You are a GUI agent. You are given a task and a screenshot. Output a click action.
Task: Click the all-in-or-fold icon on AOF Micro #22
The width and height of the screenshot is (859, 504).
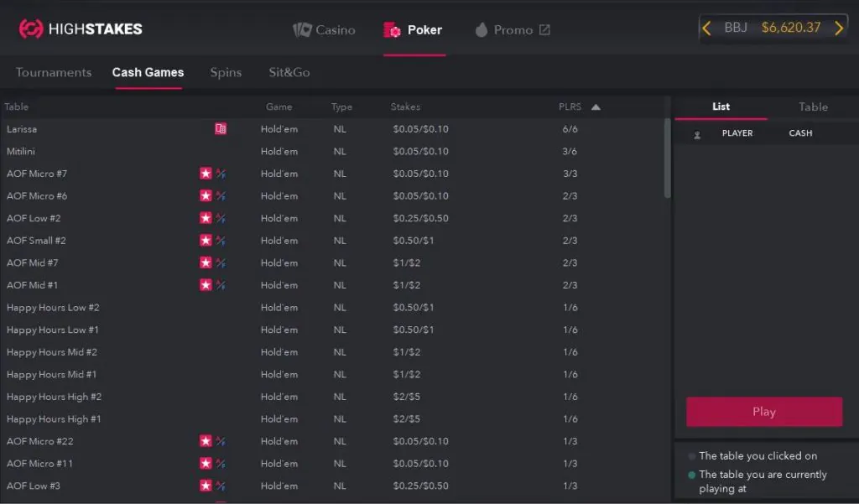point(221,441)
